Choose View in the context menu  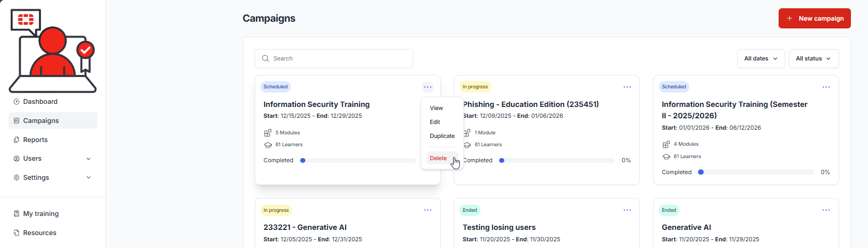click(x=437, y=108)
